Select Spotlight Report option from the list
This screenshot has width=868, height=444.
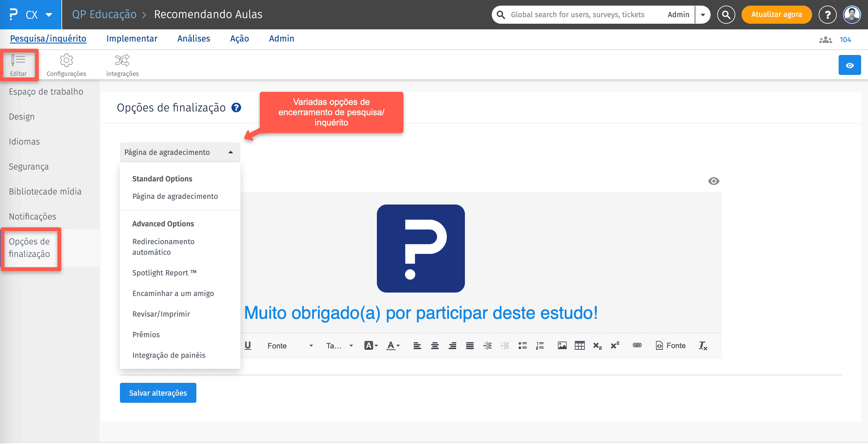click(164, 273)
